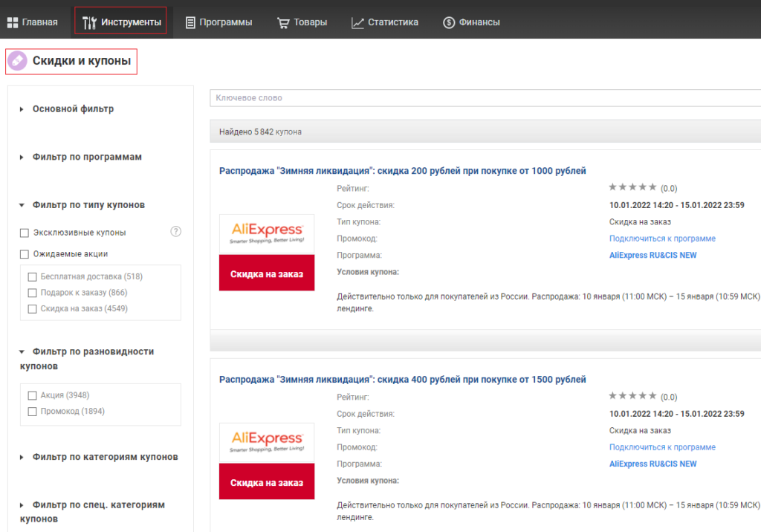Expand Фильтр по спец. категориям купонов

(x=92, y=512)
